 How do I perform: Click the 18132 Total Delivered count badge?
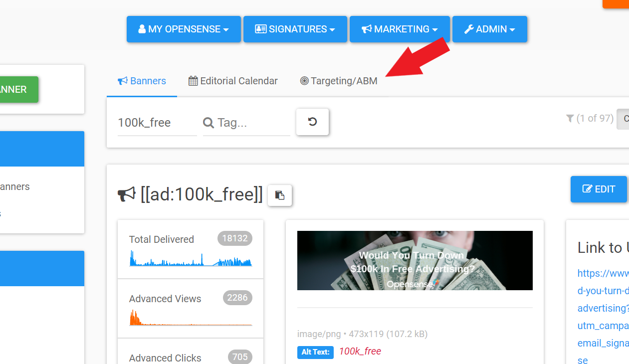pos(235,238)
